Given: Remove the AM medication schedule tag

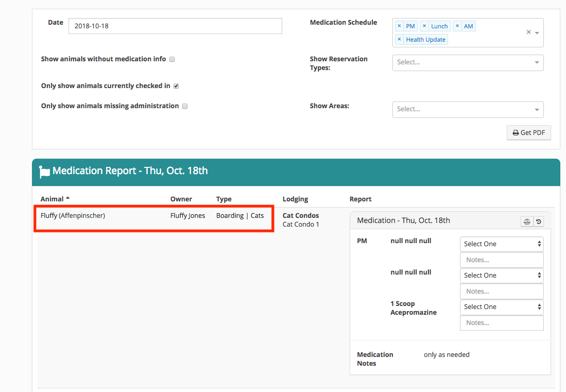Looking at the screenshot, I should tap(457, 25).
